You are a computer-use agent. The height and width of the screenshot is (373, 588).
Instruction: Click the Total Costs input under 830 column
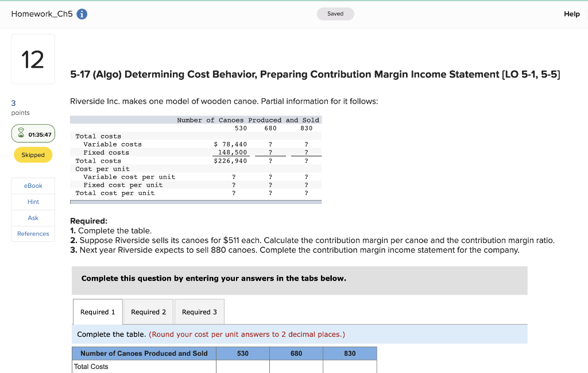[x=350, y=367]
